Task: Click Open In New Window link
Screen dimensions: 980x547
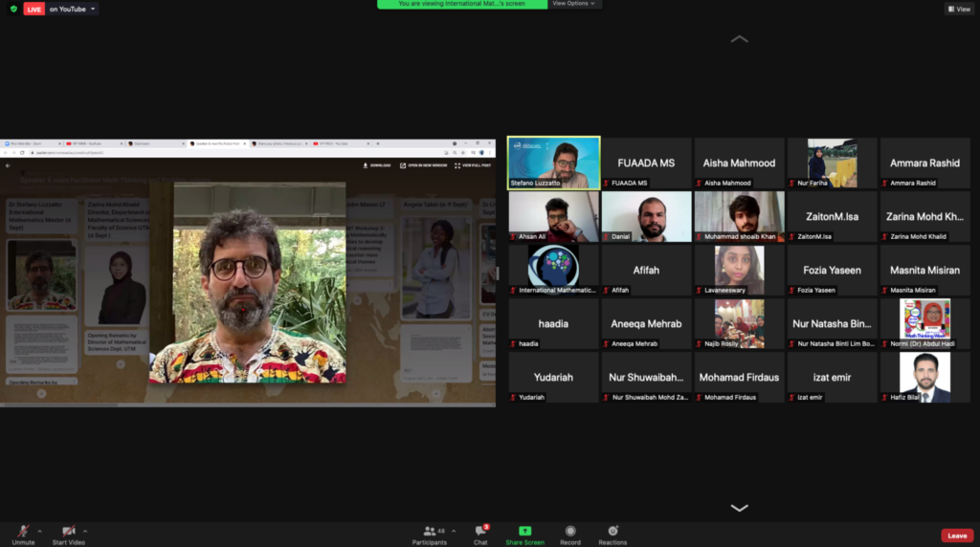Action: (x=424, y=165)
